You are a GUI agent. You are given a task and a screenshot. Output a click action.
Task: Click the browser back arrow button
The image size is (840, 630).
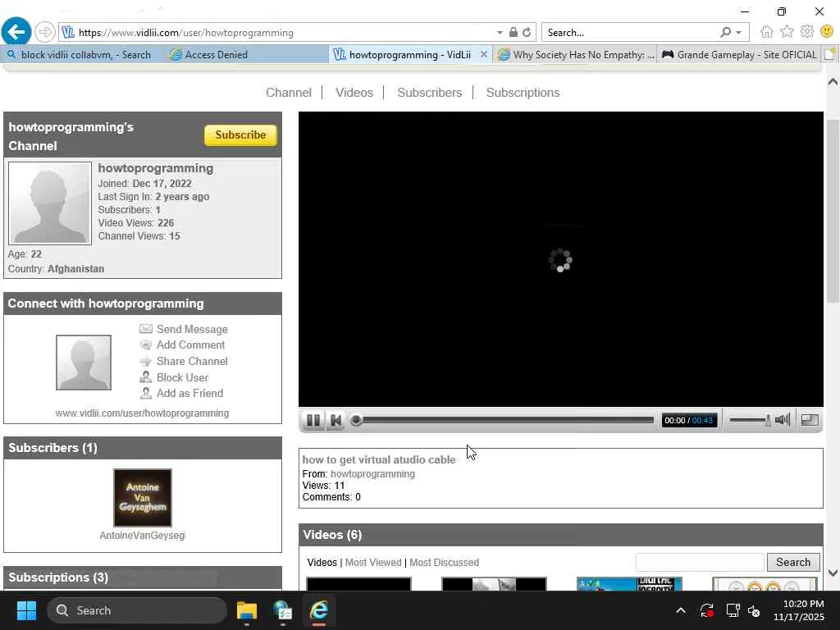16,32
